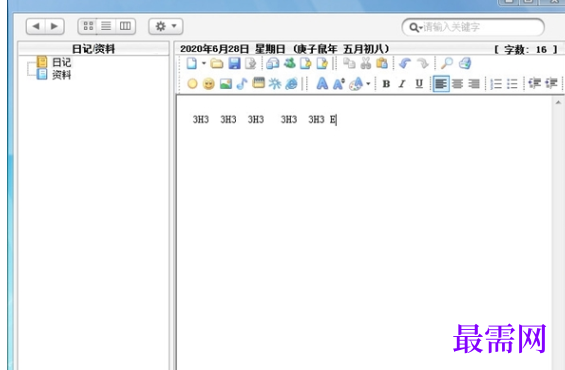Screen dimensions: 565x370
Task: Click the green users icon in the toolbar
Action: pyautogui.click(x=289, y=63)
